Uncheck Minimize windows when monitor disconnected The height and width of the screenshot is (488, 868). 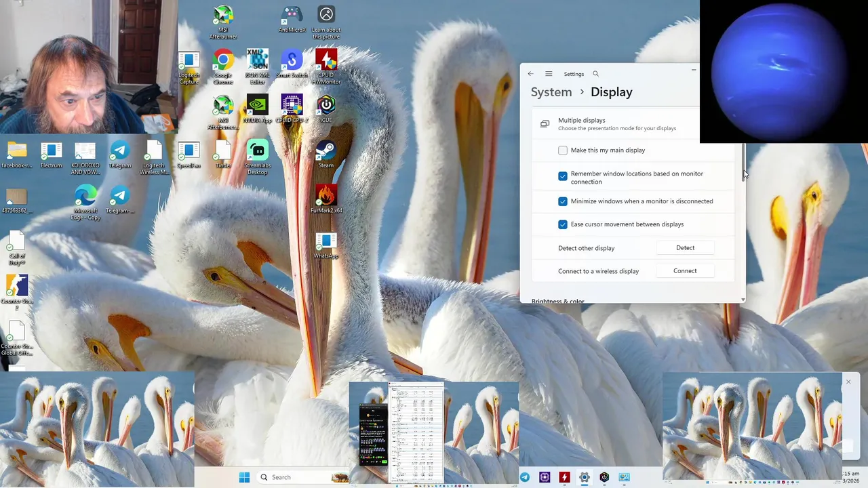[x=563, y=201]
